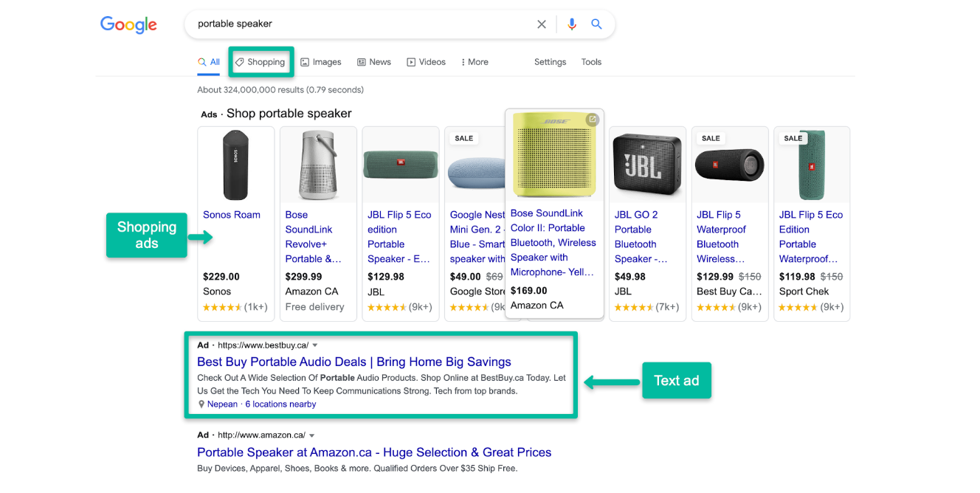Click the voice search microphone icon
The image size is (980, 493).
click(571, 24)
